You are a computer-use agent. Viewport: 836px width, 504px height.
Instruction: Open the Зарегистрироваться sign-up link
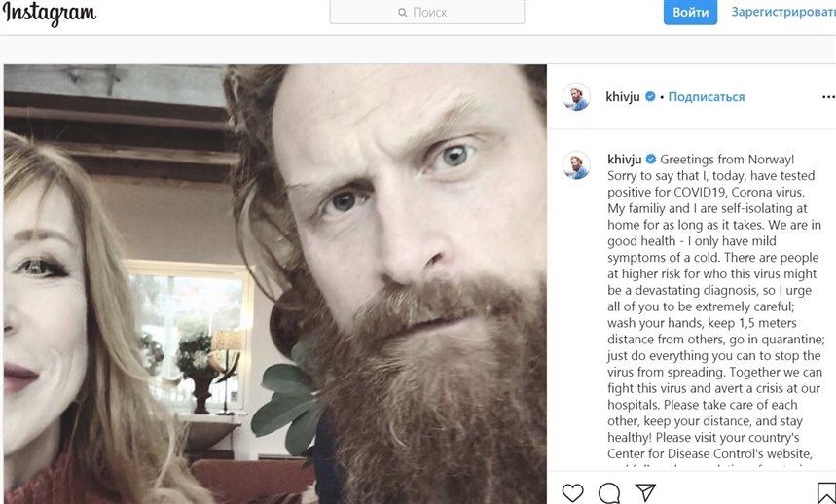point(782,13)
